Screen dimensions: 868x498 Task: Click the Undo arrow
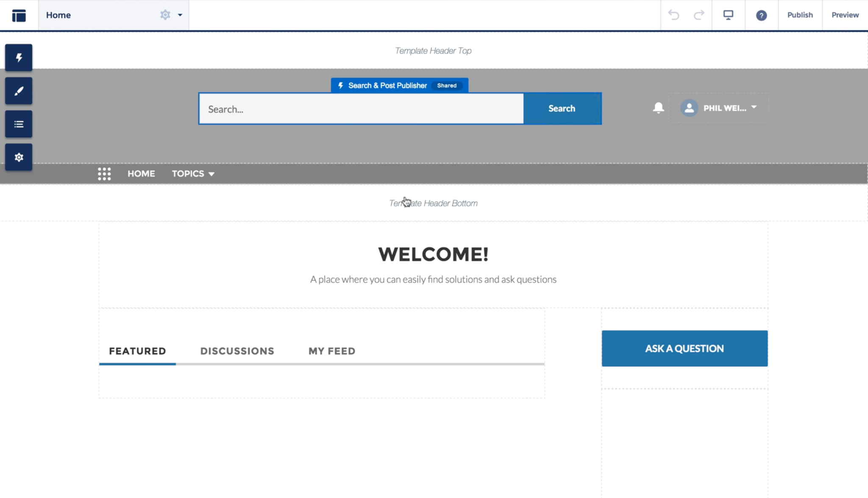point(673,15)
